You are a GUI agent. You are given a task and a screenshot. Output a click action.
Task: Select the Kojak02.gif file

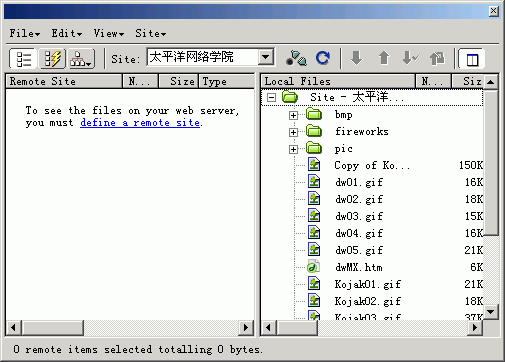pos(368,301)
